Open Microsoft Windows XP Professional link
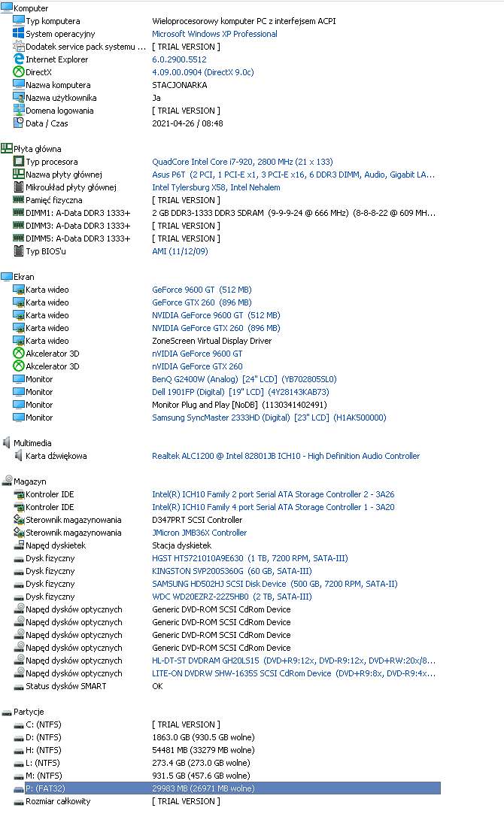This screenshot has height=817, width=504. [x=214, y=34]
